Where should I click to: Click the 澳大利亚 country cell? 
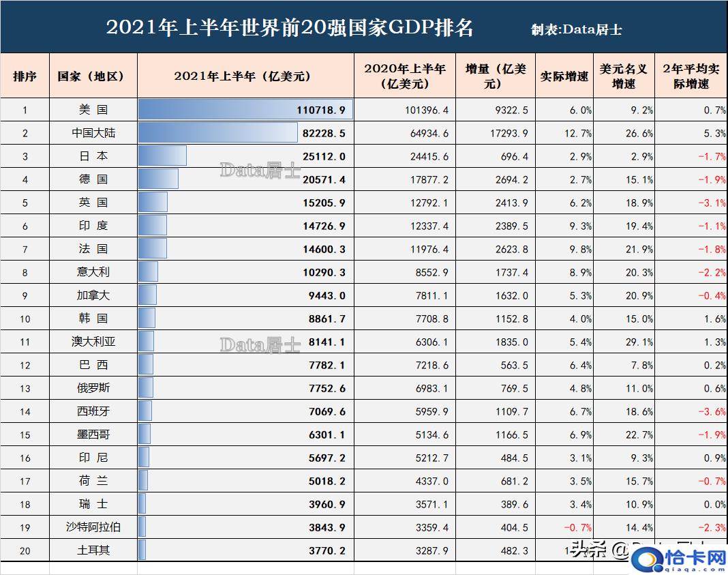coord(93,342)
